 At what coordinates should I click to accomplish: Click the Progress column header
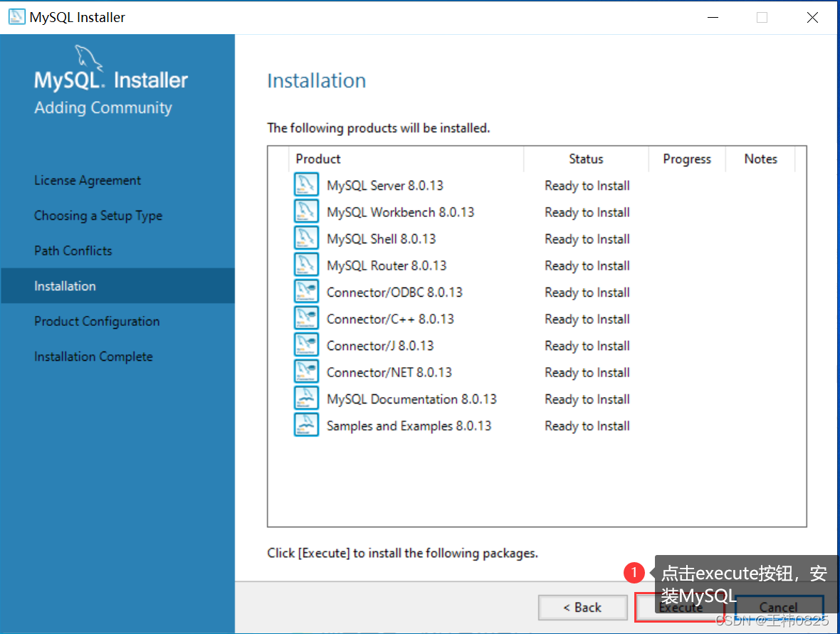687,159
